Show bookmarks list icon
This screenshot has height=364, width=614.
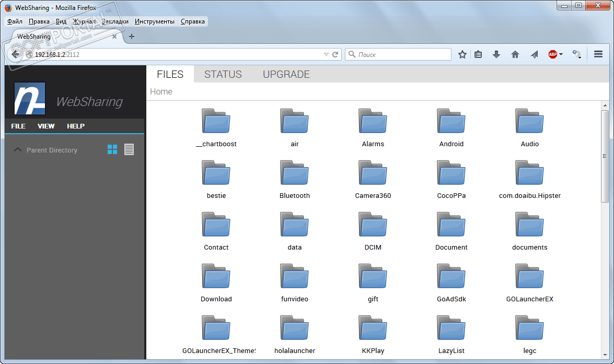pyautogui.click(x=478, y=54)
